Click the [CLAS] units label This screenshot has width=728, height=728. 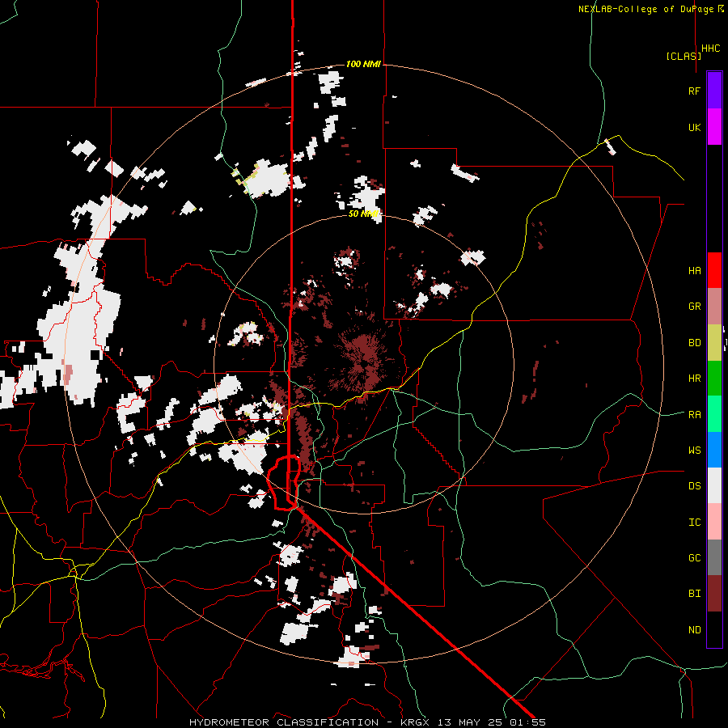684,56
